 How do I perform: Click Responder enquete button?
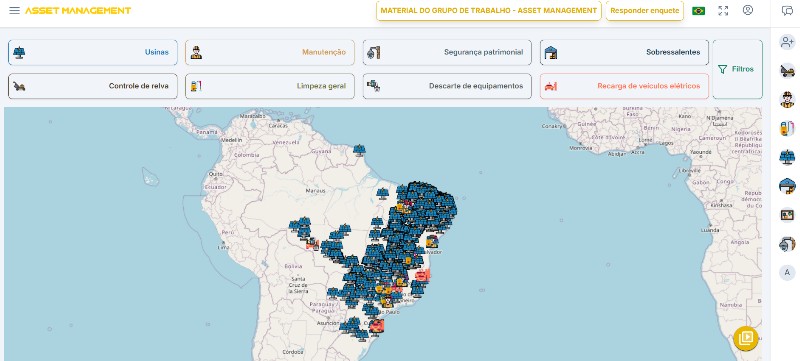click(644, 11)
